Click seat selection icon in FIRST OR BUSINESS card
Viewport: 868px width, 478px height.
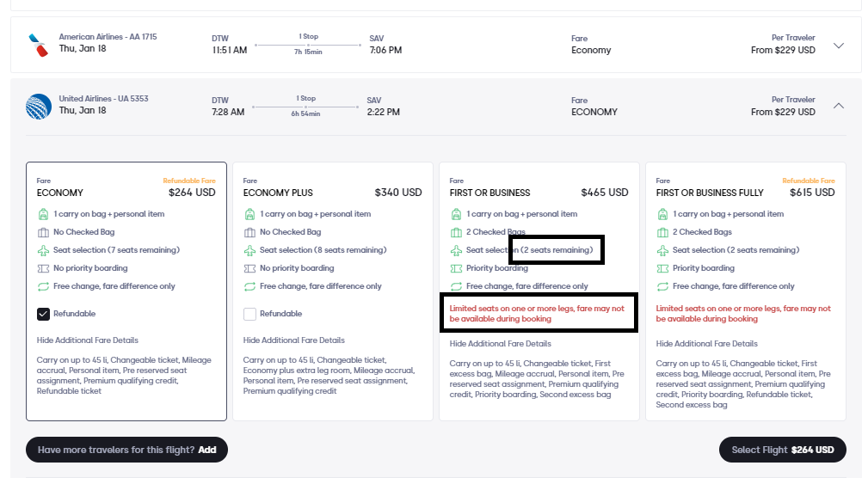(456, 251)
